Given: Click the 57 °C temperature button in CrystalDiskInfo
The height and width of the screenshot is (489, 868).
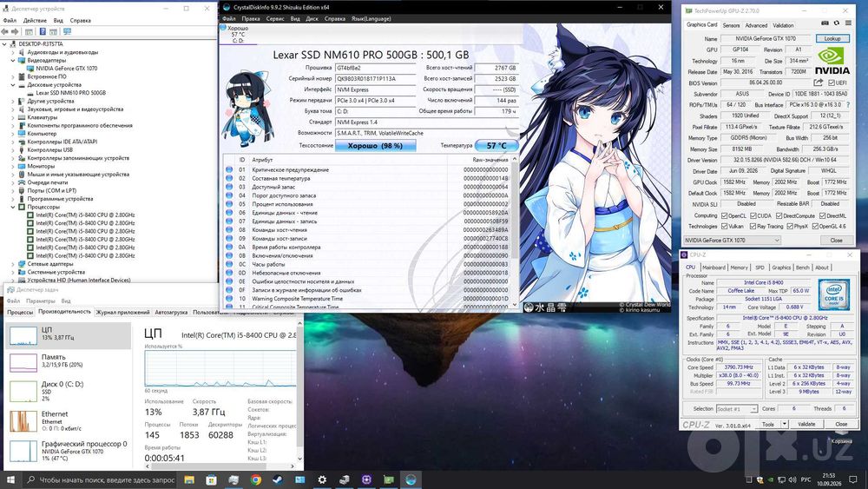Looking at the screenshot, I should [496, 146].
